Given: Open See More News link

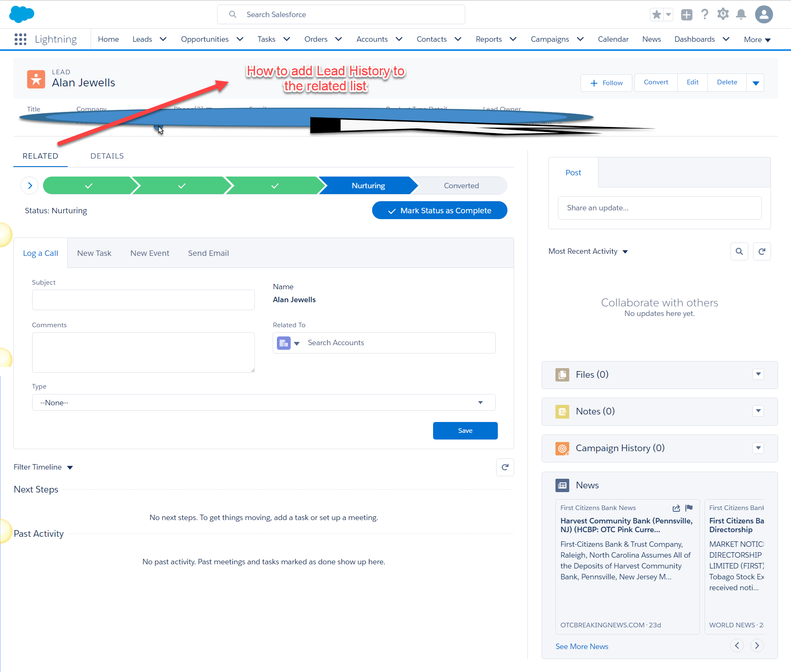Looking at the screenshot, I should pos(582,647).
